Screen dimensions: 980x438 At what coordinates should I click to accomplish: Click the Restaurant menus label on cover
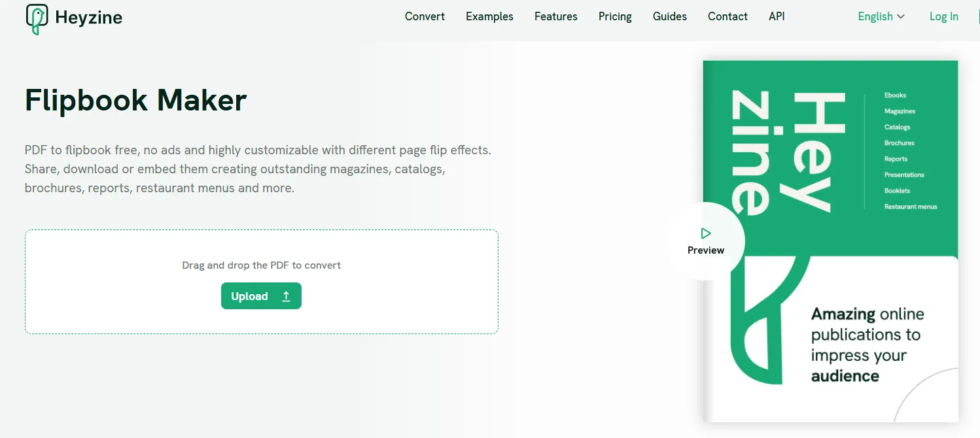[x=910, y=207]
